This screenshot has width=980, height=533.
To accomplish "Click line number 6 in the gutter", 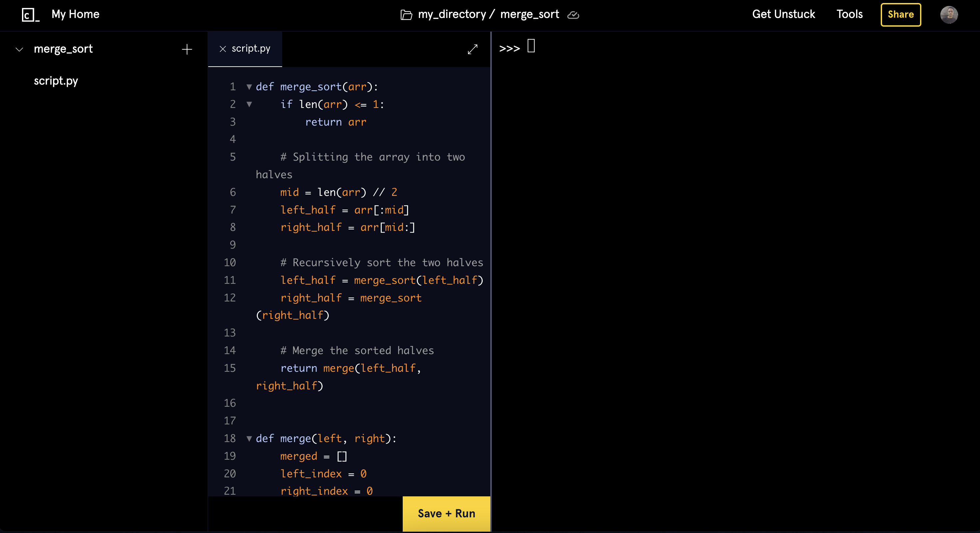I will click(233, 193).
